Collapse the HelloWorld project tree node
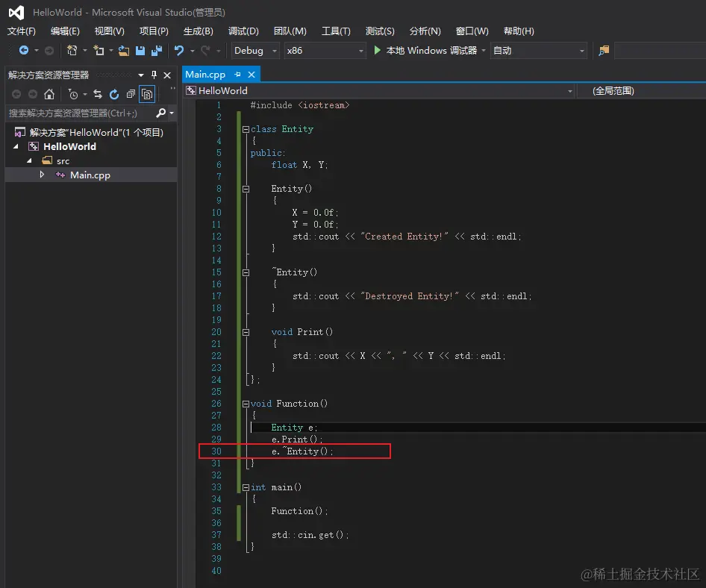The image size is (706, 588). click(x=16, y=146)
